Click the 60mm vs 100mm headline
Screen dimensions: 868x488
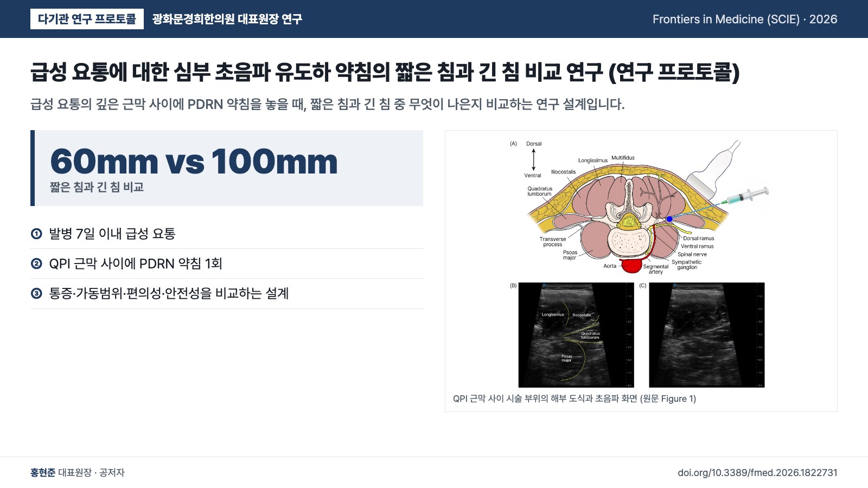(x=194, y=161)
